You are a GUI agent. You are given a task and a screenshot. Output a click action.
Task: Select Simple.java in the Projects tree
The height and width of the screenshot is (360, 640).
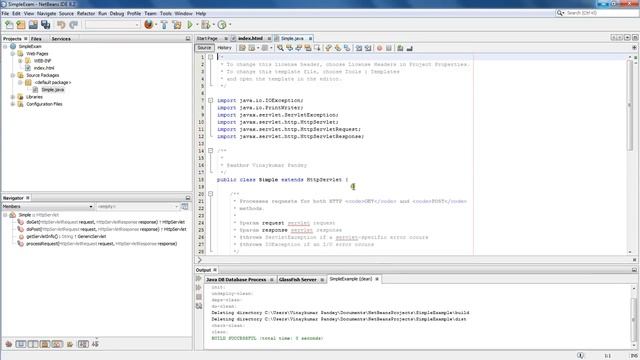click(53, 90)
